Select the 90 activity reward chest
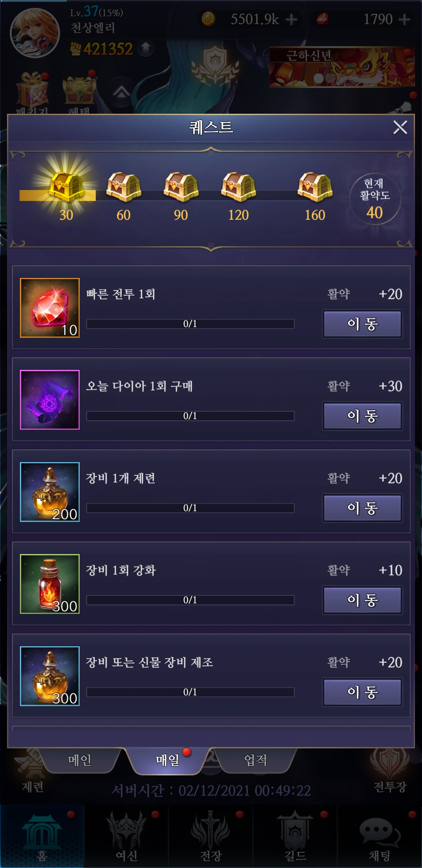422x868 pixels. point(181,187)
